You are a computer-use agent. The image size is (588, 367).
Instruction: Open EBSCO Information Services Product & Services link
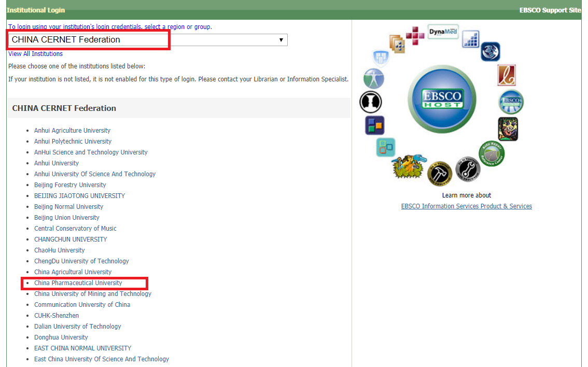tap(466, 206)
